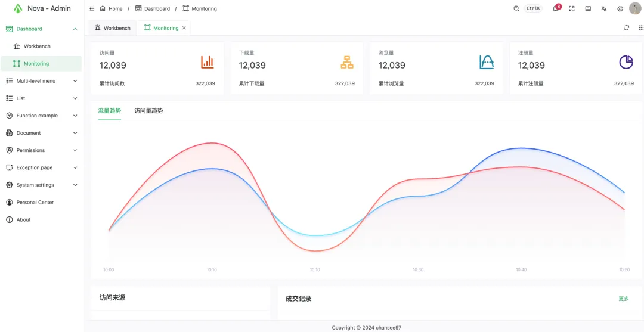Open the tabs grid menu icon

point(641,27)
